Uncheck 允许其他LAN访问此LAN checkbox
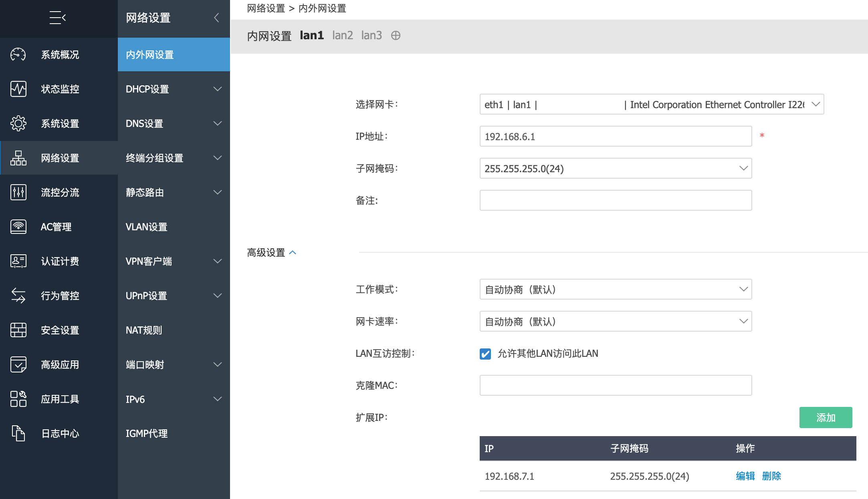This screenshot has height=499, width=868. point(485,354)
